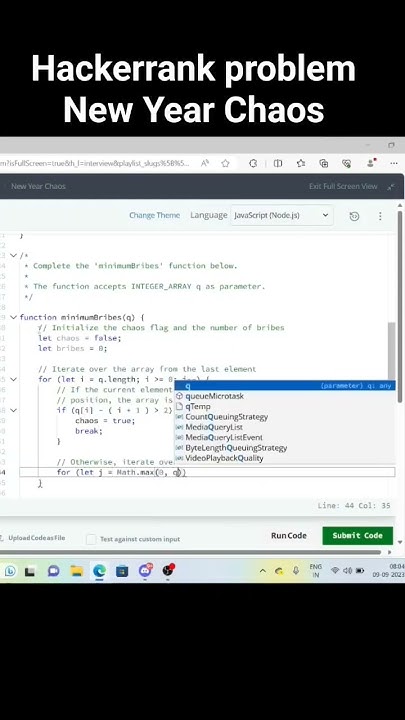This screenshot has height=720, width=405.
Task: Open editor options vertical dots menu
Action: coord(380,216)
